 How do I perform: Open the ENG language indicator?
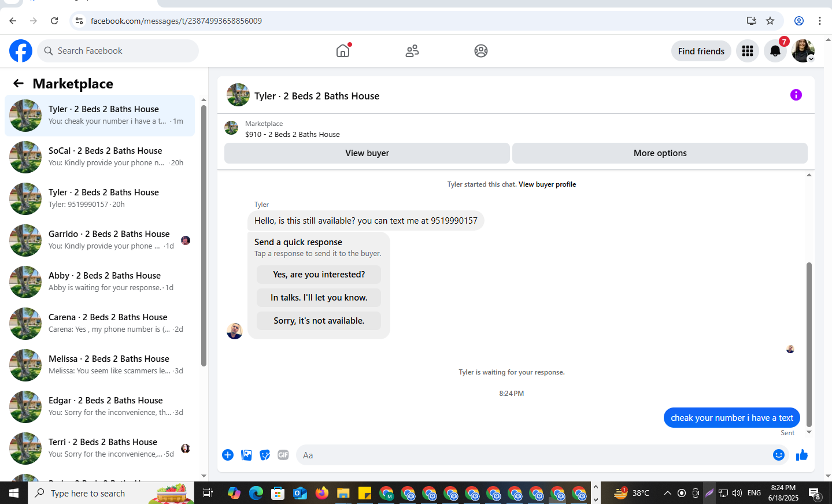pyautogui.click(x=754, y=493)
